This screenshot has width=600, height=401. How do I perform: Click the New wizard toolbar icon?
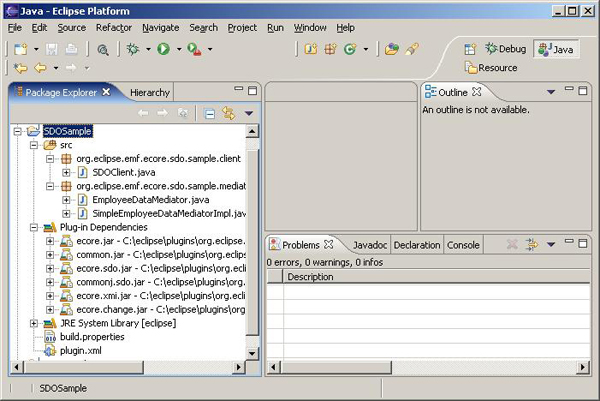(21, 49)
